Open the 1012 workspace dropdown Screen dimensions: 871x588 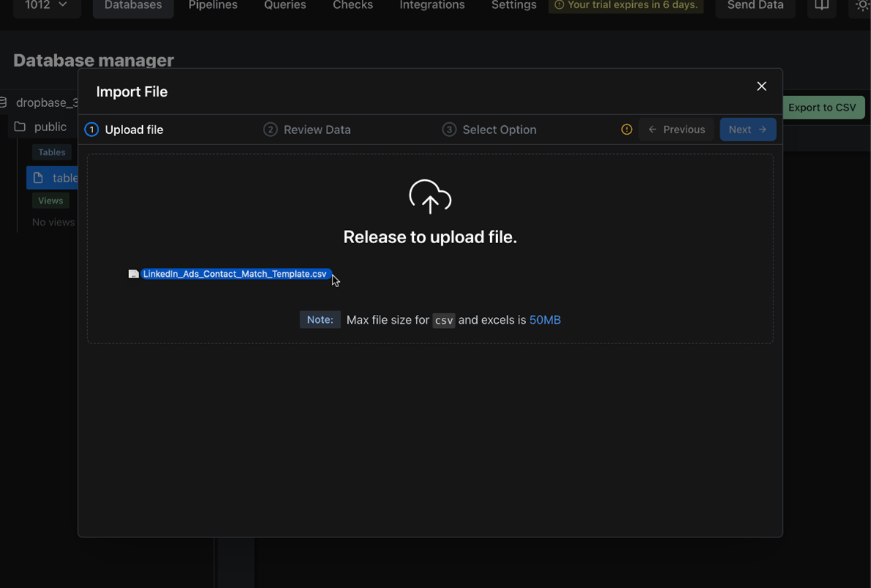tap(46, 6)
